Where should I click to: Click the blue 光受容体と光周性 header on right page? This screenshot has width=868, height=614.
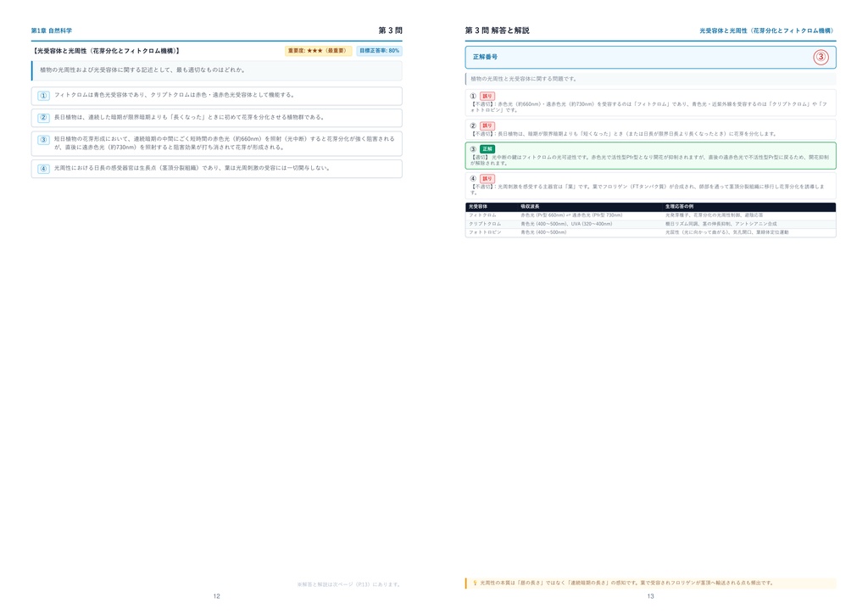(x=767, y=31)
